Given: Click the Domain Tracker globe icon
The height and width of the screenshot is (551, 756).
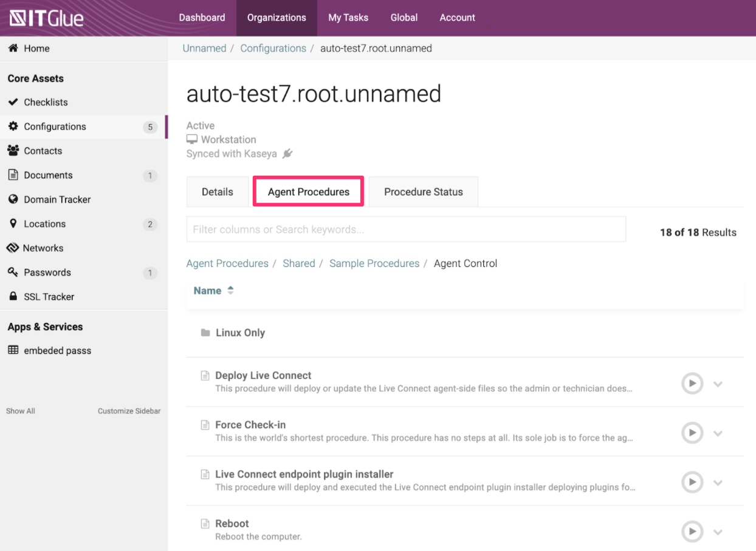Looking at the screenshot, I should coord(13,199).
